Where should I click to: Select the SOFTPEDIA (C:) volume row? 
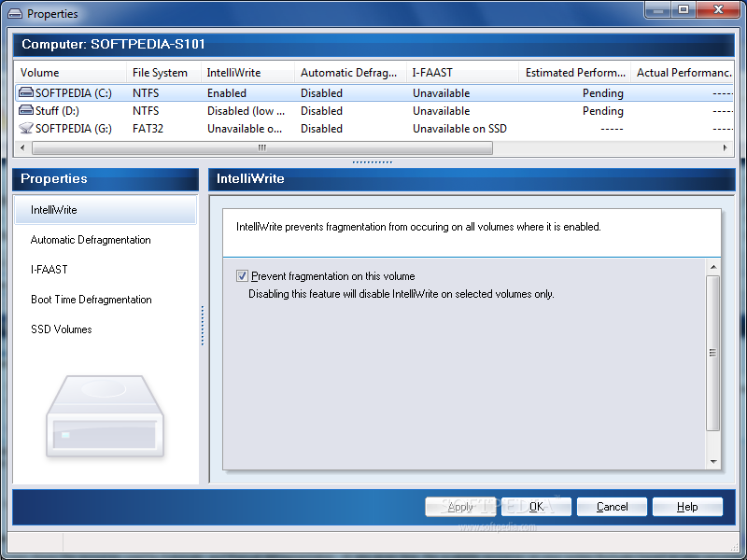[374, 92]
